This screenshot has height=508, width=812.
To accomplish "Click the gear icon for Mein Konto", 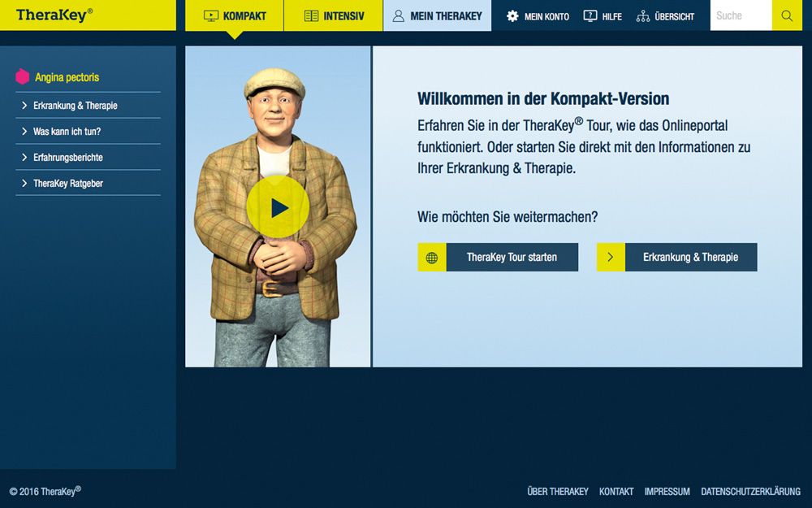I will pyautogui.click(x=512, y=16).
